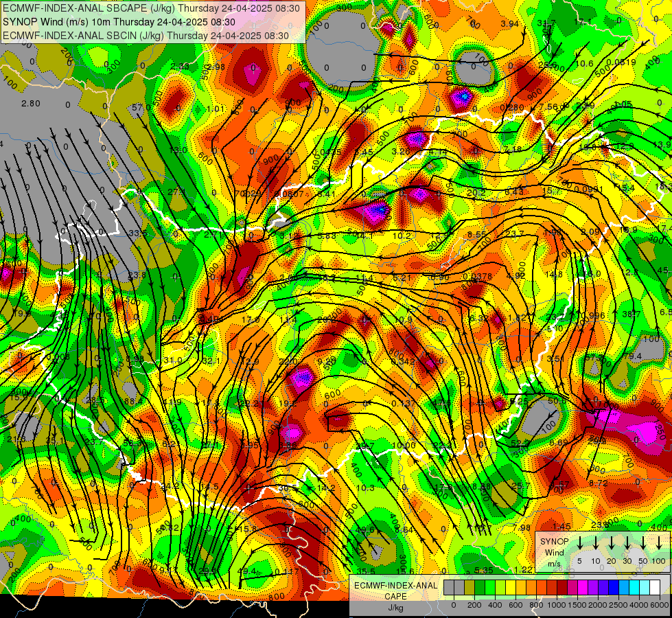Screen dimensions: 672x618
Task: Select the yellow swatch in CAPE legend
Action: click(511, 588)
